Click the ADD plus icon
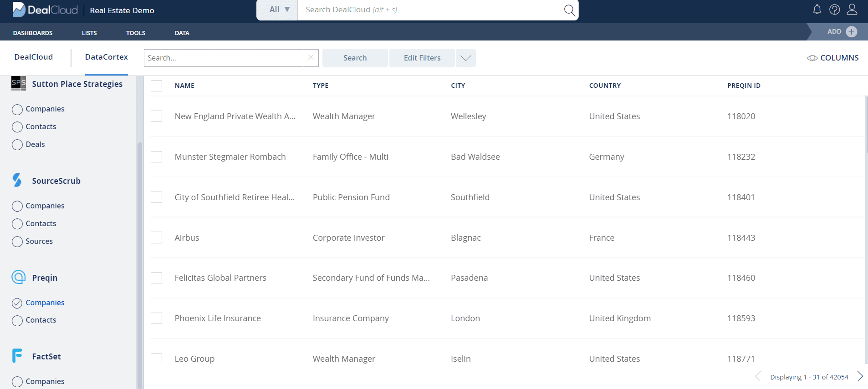This screenshot has height=389, width=868. point(851,31)
